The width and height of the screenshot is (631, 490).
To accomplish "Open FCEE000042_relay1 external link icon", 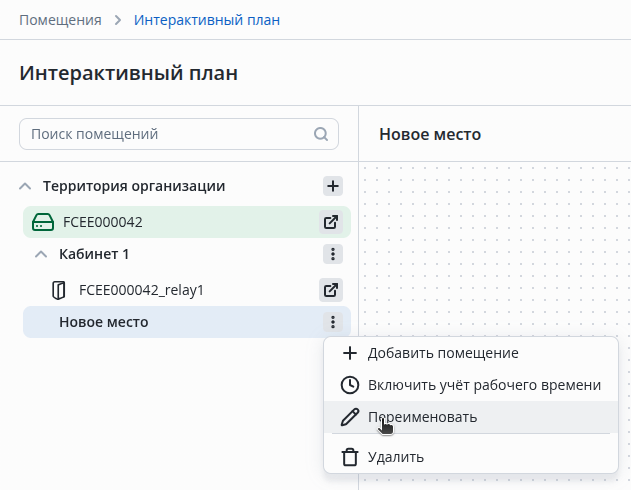I will point(332,290).
